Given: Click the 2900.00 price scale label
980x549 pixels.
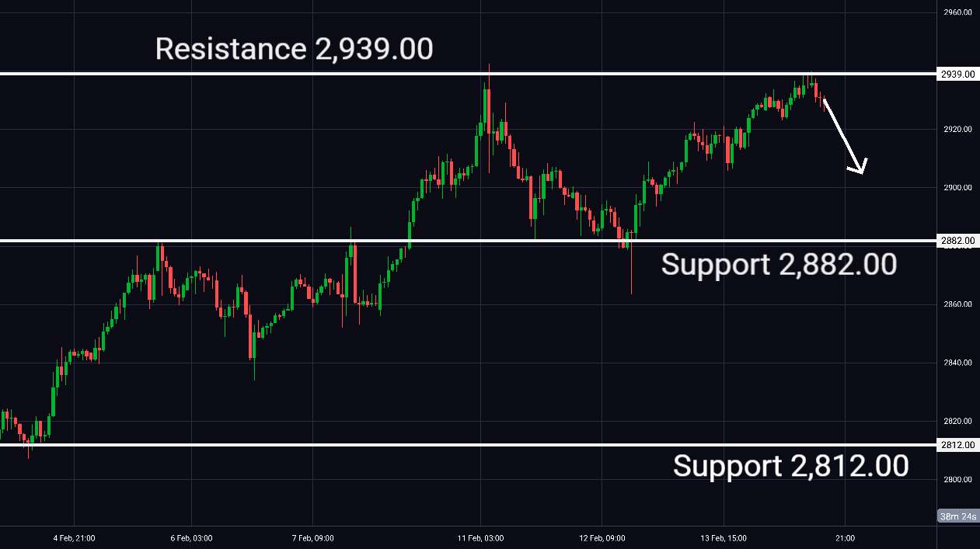Looking at the screenshot, I should click(957, 187).
